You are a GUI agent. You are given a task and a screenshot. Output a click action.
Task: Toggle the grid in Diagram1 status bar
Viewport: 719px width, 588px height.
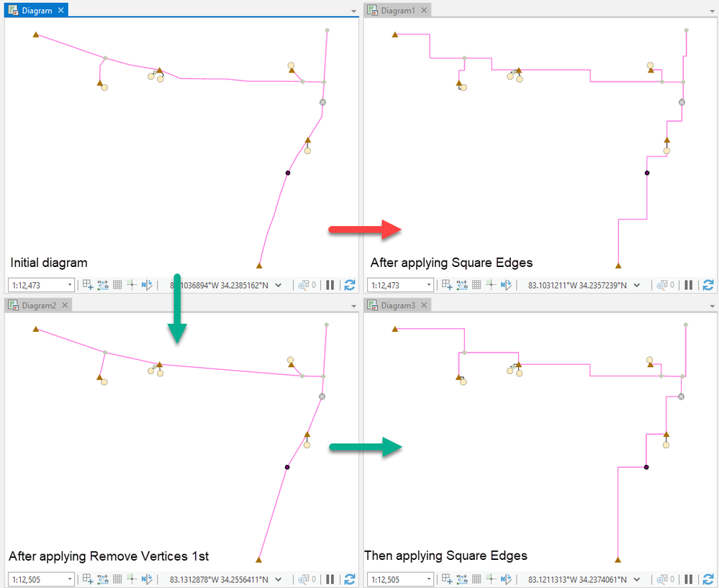click(x=476, y=285)
